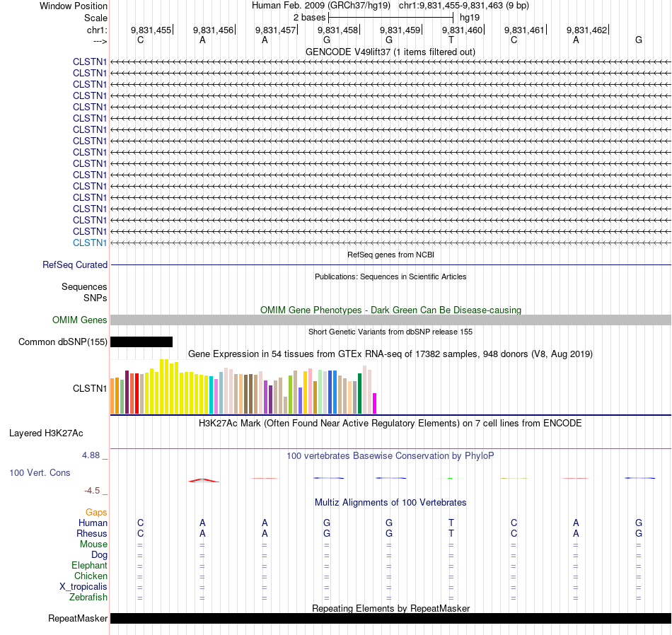Open the GTEx Gene Expression track title
This screenshot has width=672, height=635.
pos(390,354)
